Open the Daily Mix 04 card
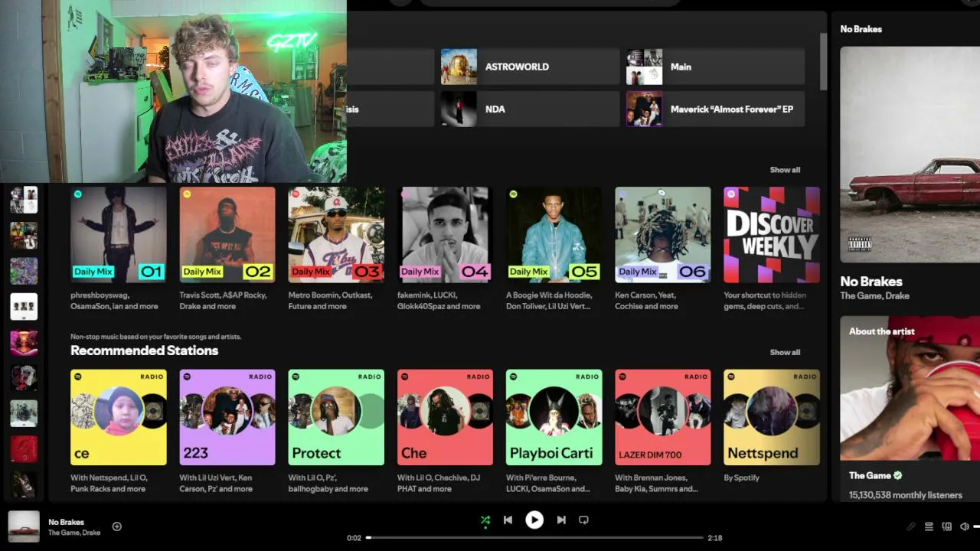This screenshot has height=551, width=980. (x=445, y=249)
